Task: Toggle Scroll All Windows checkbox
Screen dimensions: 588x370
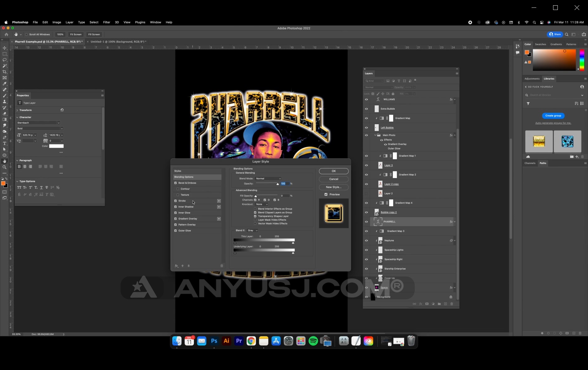Action: 26,35
